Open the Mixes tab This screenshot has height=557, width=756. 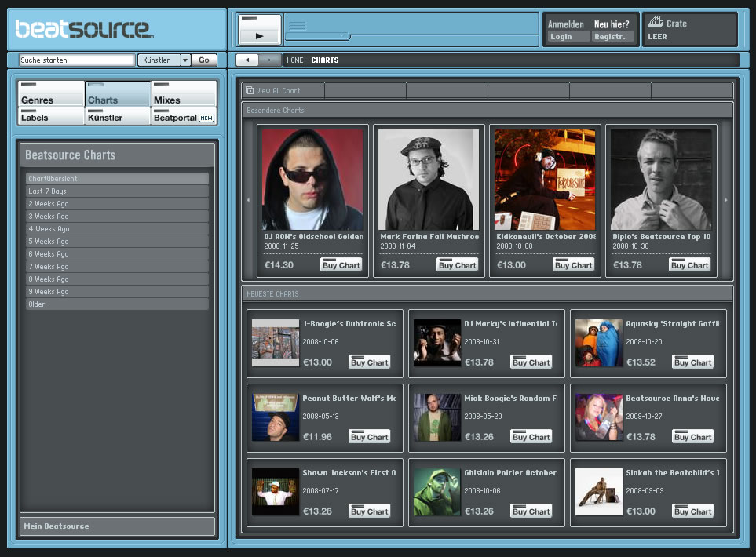pyautogui.click(x=184, y=93)
